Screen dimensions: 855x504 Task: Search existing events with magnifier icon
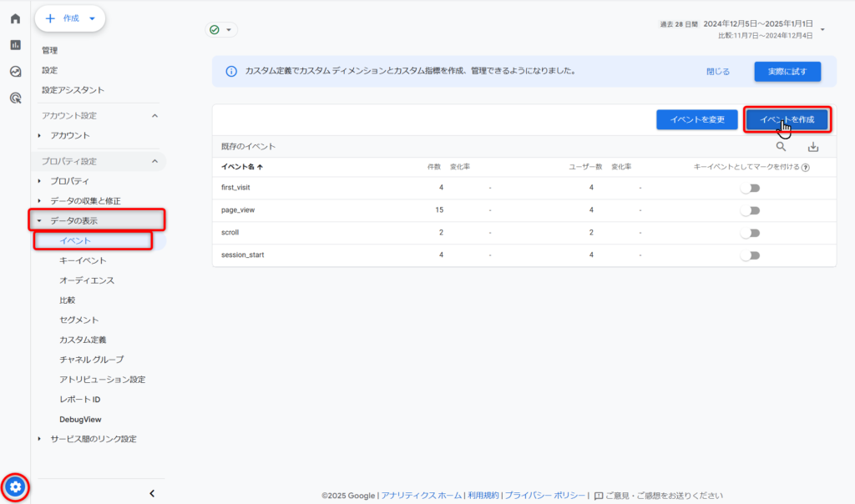(782, 147)
